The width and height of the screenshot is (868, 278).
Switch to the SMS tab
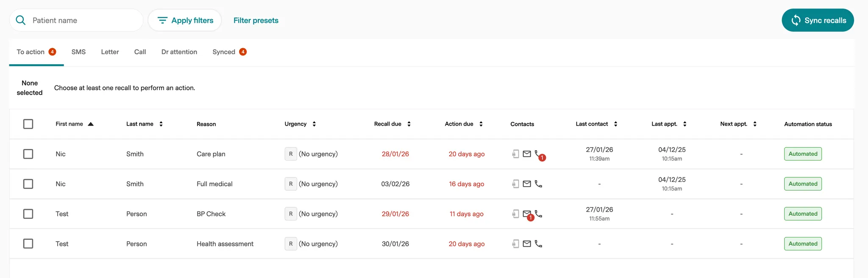coord(78,52)
